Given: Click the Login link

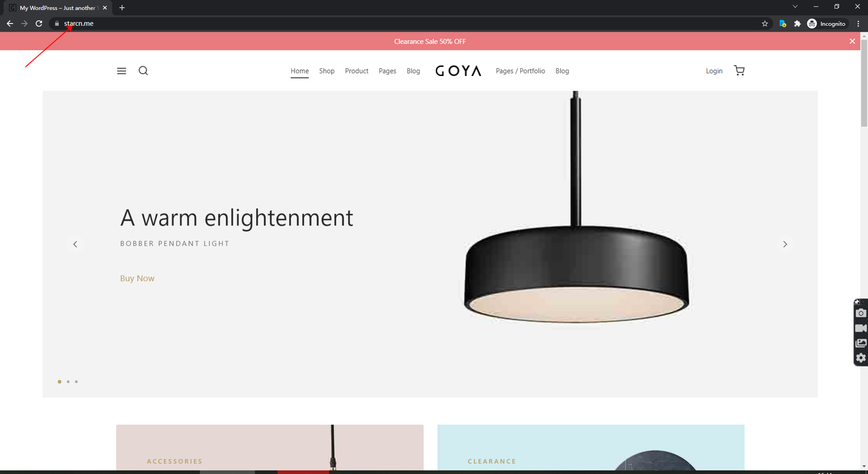Looking at the screenshot, I should (714, 71).
